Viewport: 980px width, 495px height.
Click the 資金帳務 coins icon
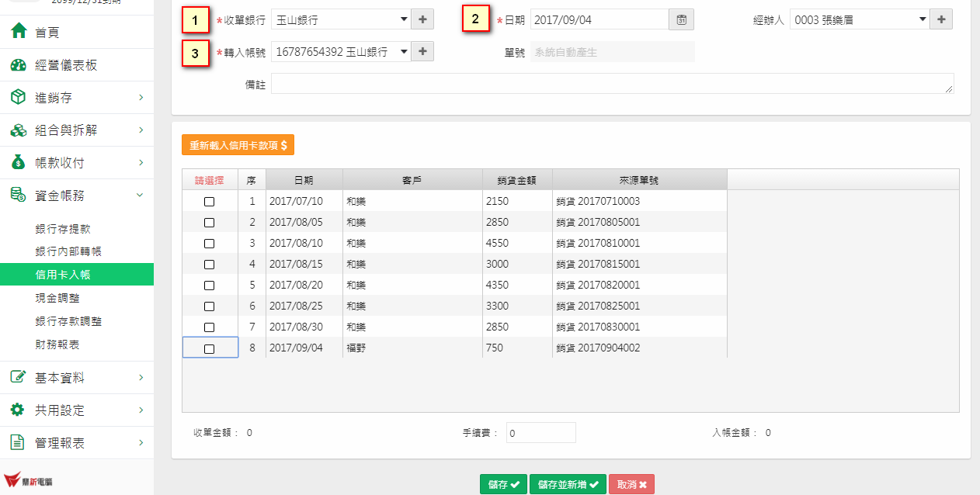[19, 195]
